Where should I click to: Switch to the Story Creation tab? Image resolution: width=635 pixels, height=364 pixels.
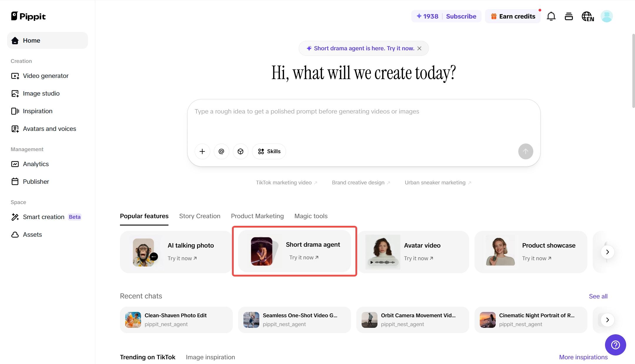pyautogui.click(x=200, y=216)
